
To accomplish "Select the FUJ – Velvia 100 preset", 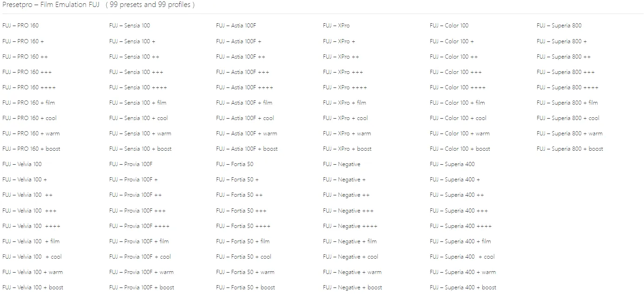I will pos(22,164).
